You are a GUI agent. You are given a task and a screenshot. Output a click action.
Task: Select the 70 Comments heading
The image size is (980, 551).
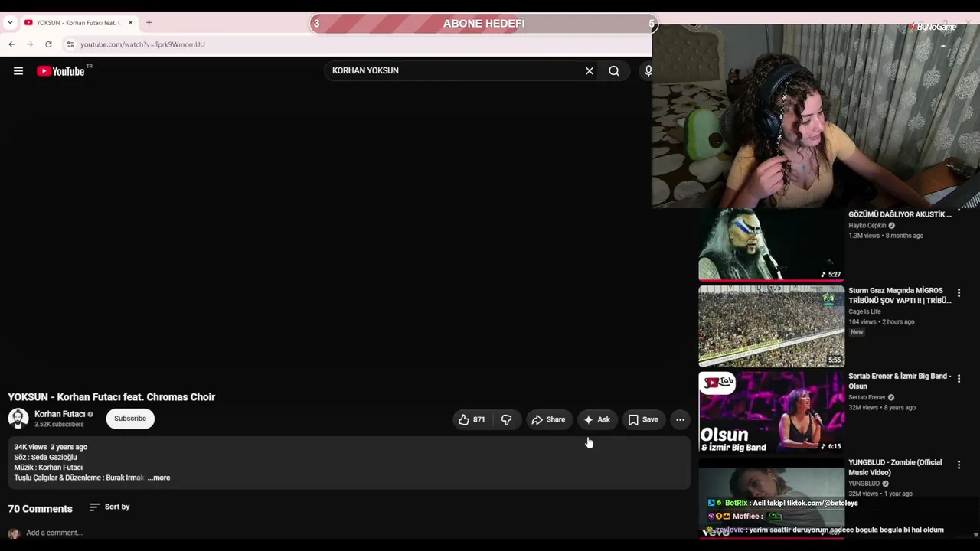click(x=41, y=509)
